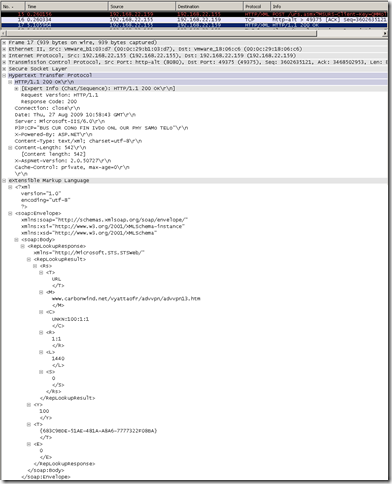Screen dimensions: 392x484
Task: Select the version="1.0" attribute line
Action: click(41, 194)
